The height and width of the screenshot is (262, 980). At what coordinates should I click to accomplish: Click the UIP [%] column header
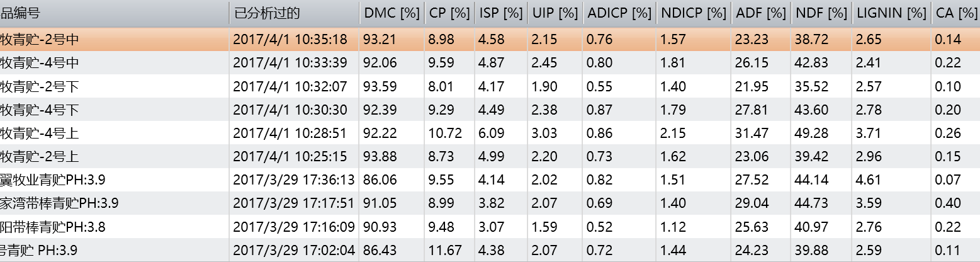pyautogui.click(x=555, y=13)
